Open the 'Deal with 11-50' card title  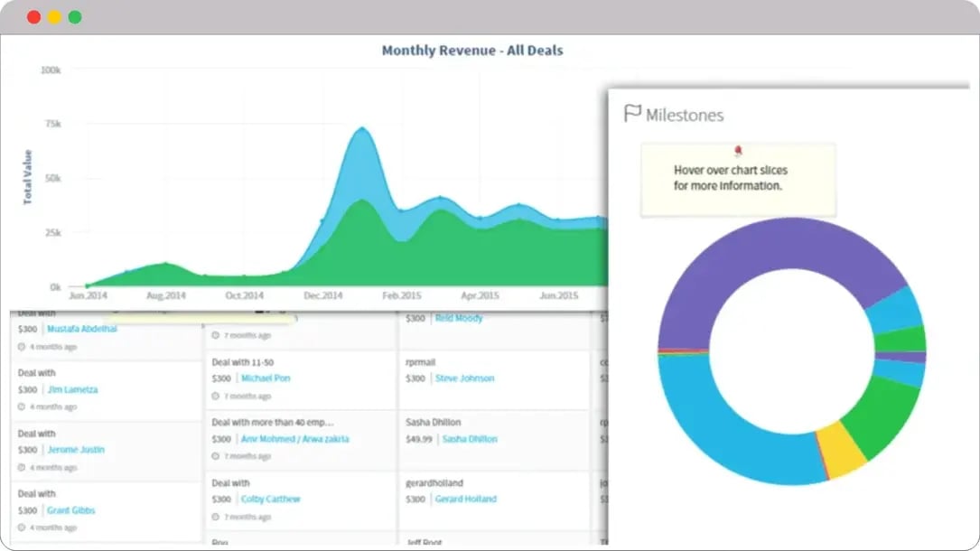click(242, 361)
